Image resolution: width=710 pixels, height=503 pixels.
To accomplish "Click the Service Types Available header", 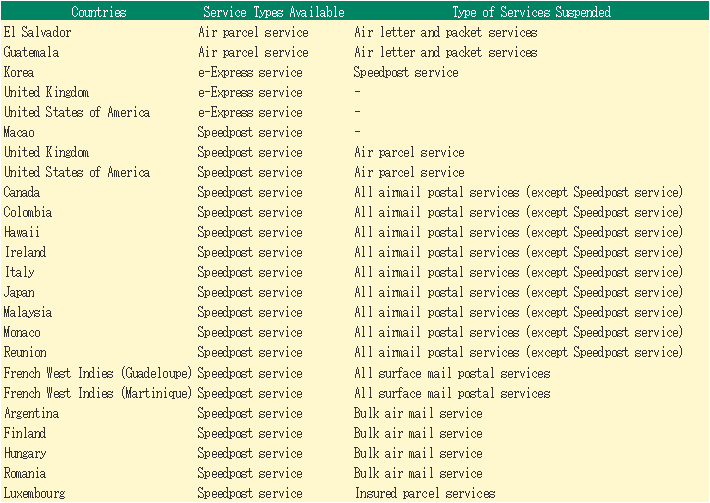I will tap(273, 12).
